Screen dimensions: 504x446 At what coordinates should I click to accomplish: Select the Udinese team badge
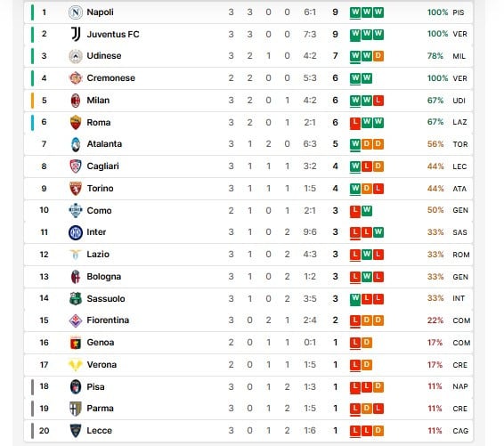tap(76, 56)
